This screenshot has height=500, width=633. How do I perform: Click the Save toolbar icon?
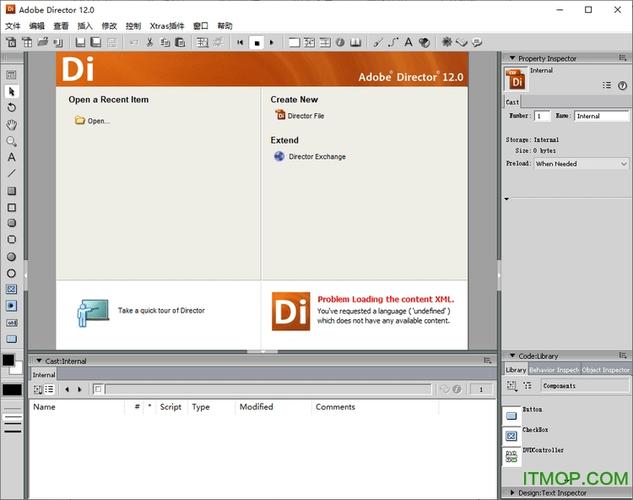coord(80,42)
